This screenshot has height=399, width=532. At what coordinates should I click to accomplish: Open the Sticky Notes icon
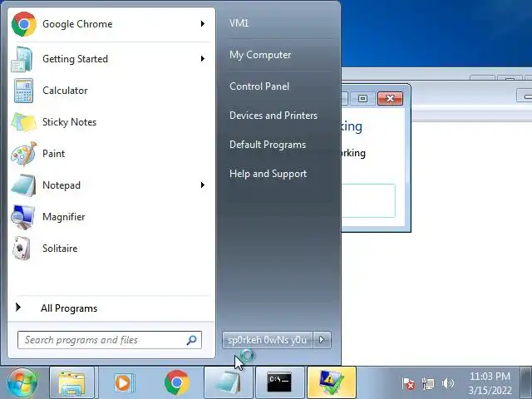pos(23,122)
